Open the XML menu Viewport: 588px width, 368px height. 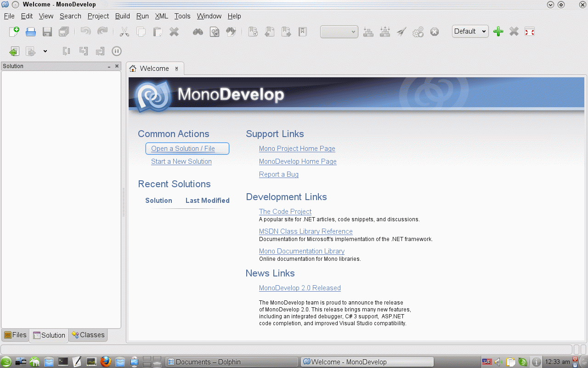click(x=162, y=16)
